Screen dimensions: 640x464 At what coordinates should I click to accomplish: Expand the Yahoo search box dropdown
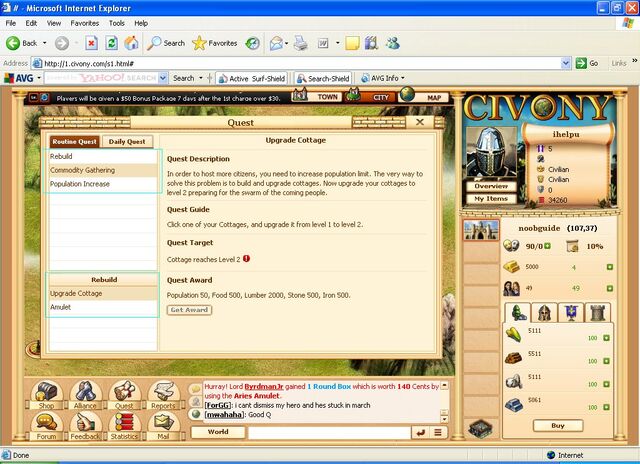coord(163,78)
